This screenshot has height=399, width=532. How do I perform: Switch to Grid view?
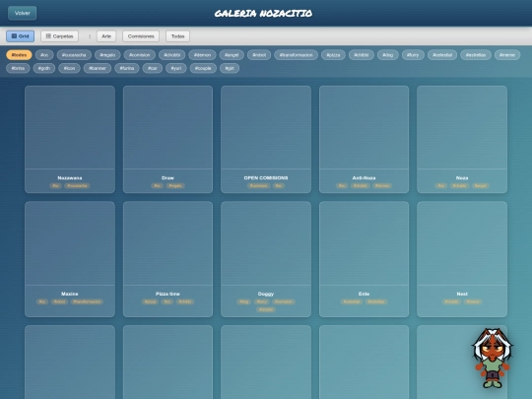tap(20, 36)
